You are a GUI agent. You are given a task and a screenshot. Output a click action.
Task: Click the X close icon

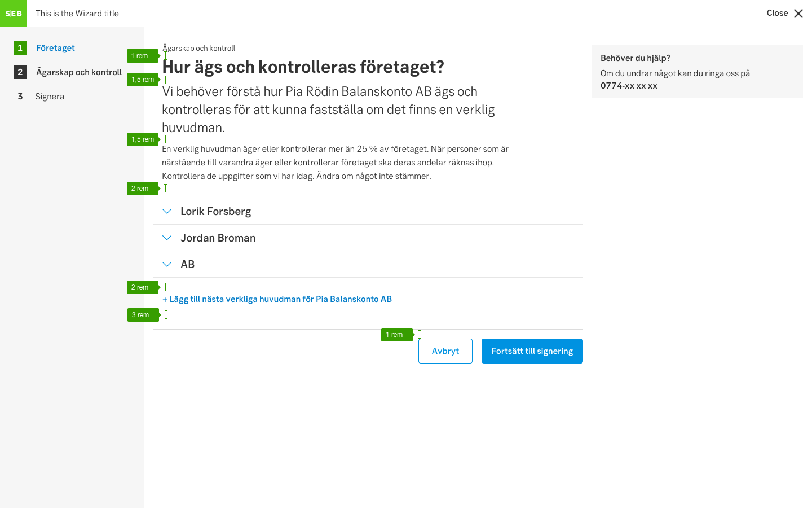798,14
